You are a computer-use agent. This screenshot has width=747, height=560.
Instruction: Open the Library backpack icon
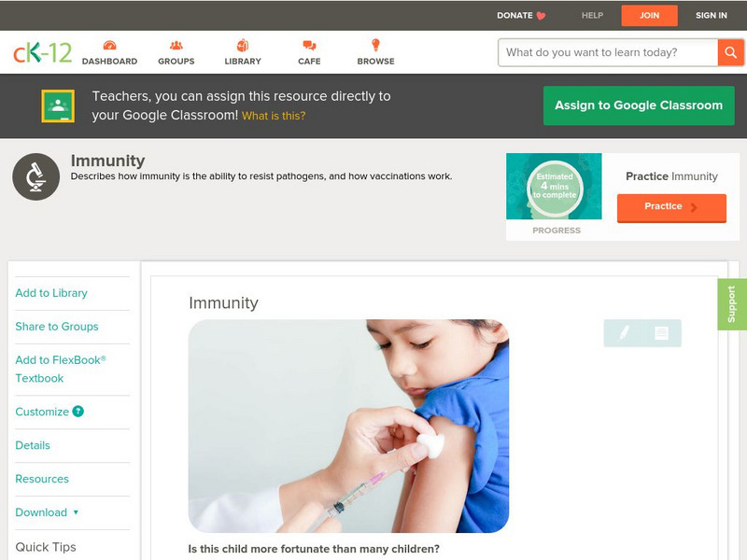tap(243, 45)
